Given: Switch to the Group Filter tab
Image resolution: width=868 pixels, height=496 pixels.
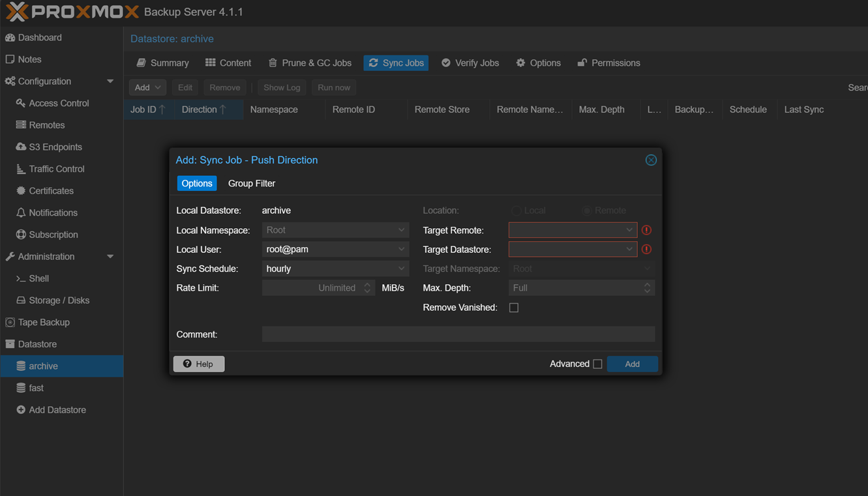Looking at the screenshot, I should [251, 183].
